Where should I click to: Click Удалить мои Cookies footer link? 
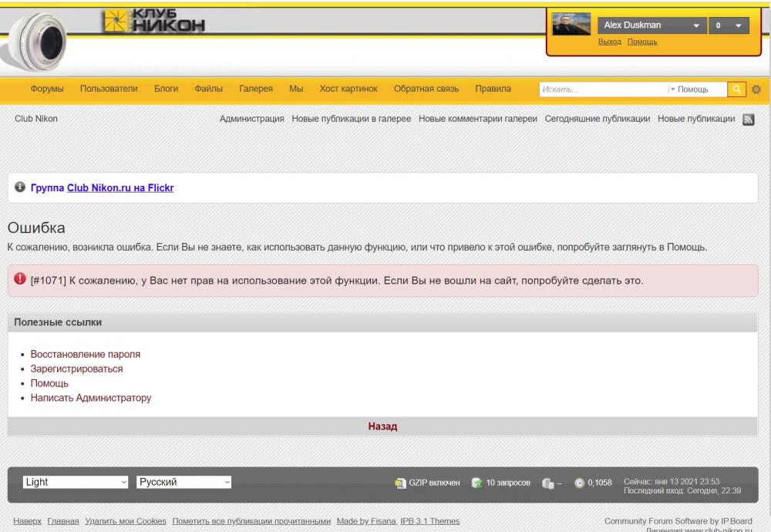pos(126,521)
